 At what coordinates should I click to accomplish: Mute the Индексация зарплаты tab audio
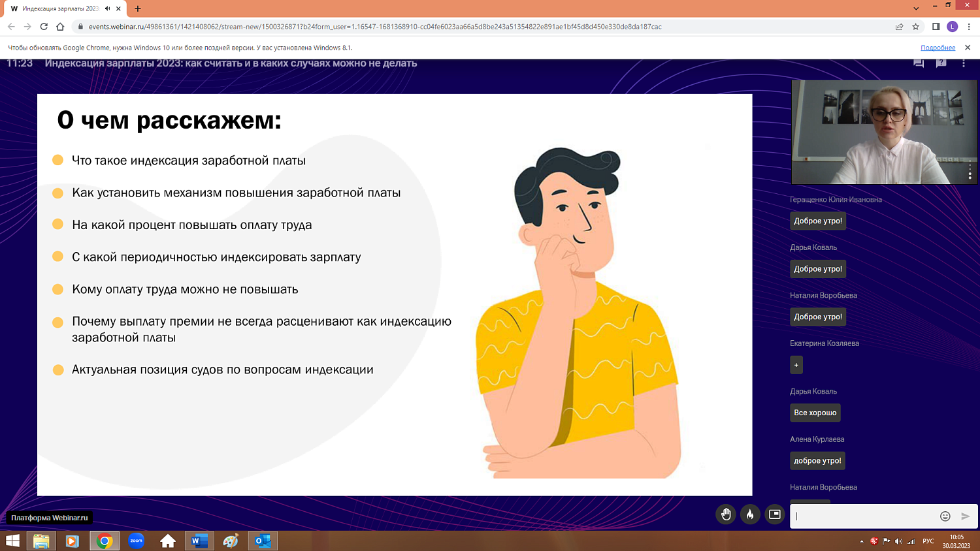pos(108,8)
